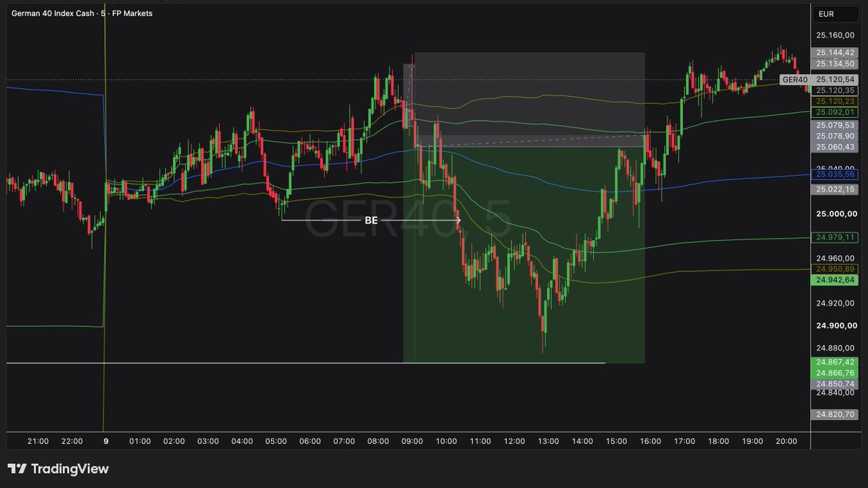Click the 22:00 time axis label
The height and width of the screenshot is (488, 868).
coord(72,441)
